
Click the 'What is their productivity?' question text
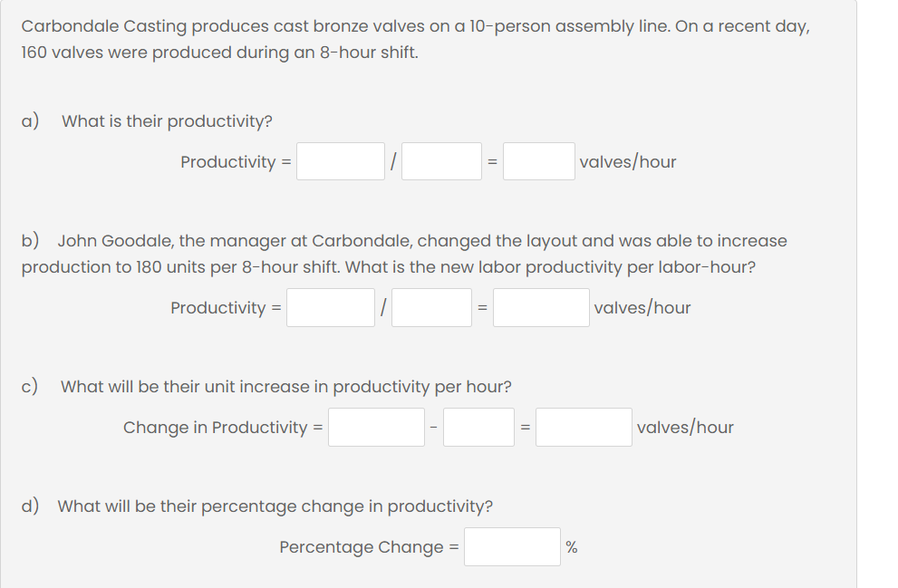click(x=167, y=121)
